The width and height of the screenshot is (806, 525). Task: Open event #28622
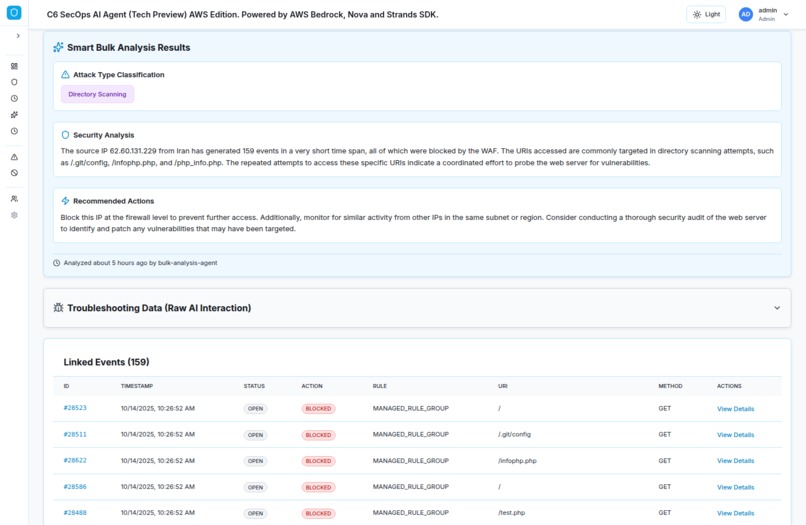75,460
